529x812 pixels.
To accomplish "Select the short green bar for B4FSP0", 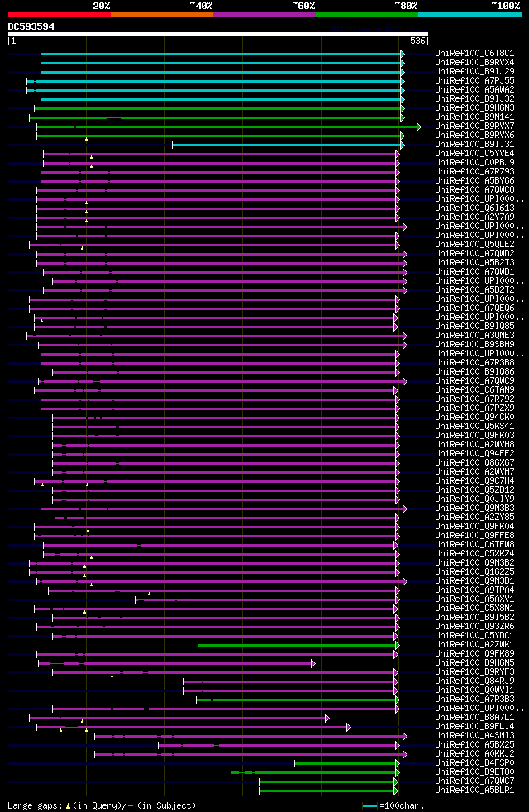I will click(x=347, y=764).
